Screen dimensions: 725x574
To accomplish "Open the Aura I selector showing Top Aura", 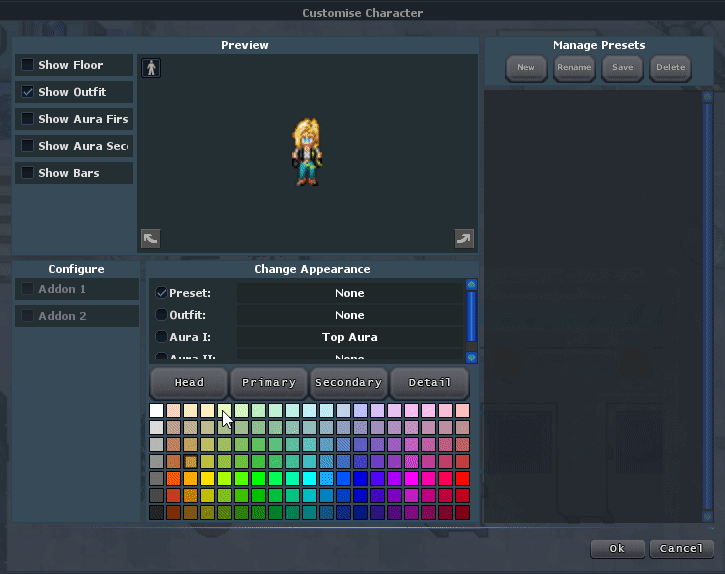I will tap(349, 337).
